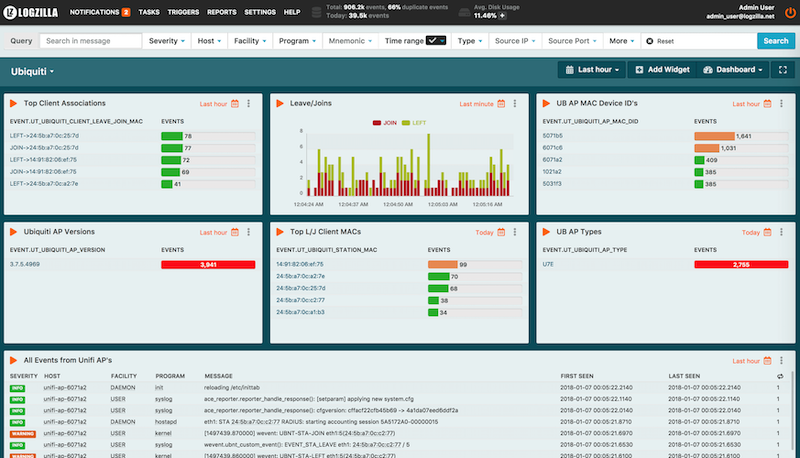The height and width of the screenshot is (458, 800).
Task: Open calendar icon in UB AP Types
Action: point(767,232)
